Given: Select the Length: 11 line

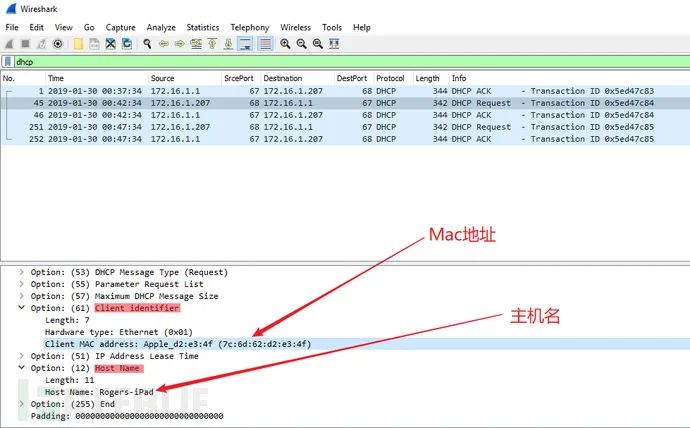Looking at the screenshot, I should pyautogui.click(x=70, y=380).
